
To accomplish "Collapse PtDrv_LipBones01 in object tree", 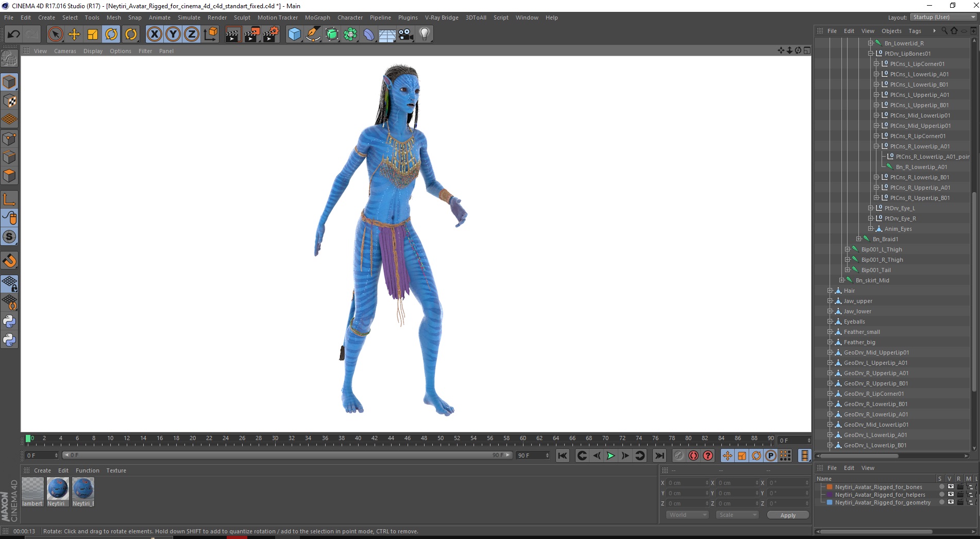I will click(871, 54).
